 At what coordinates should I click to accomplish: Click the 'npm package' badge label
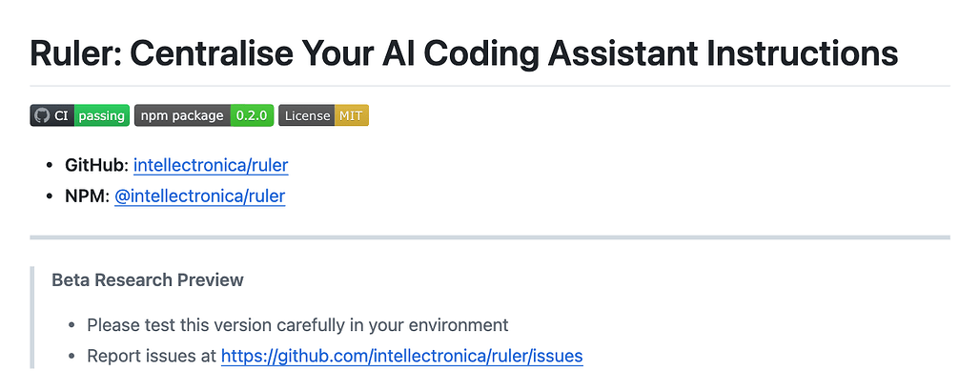(x=182, y=115)
